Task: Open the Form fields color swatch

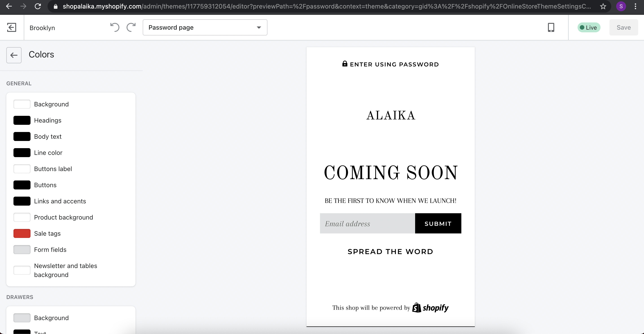Action: click(22, 250)
